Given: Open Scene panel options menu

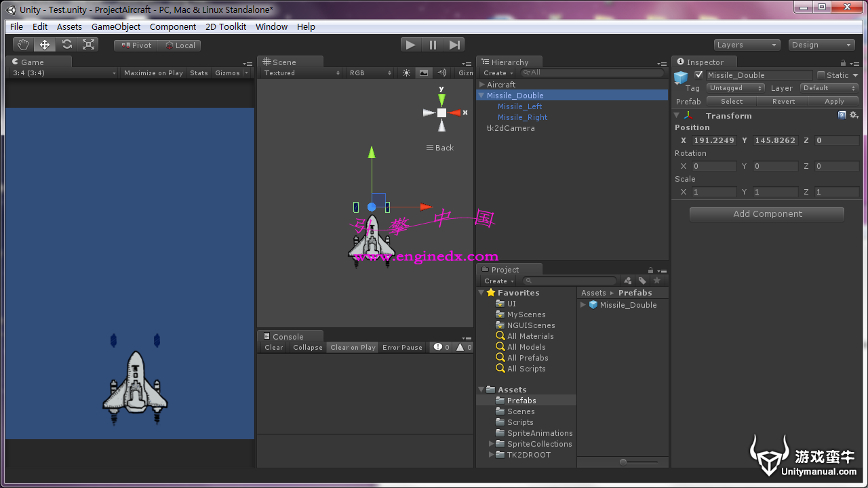Looking at the screenshot, I should coord(466,64).
